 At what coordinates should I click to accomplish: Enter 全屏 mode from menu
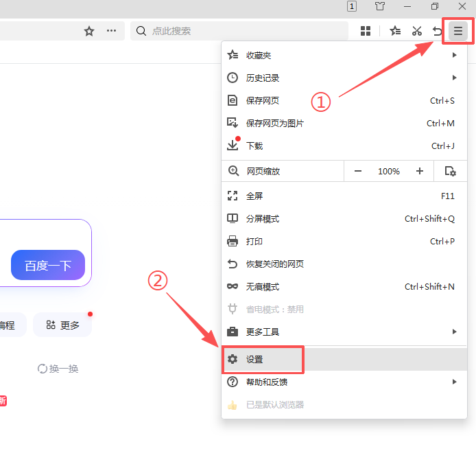(344, 196)
